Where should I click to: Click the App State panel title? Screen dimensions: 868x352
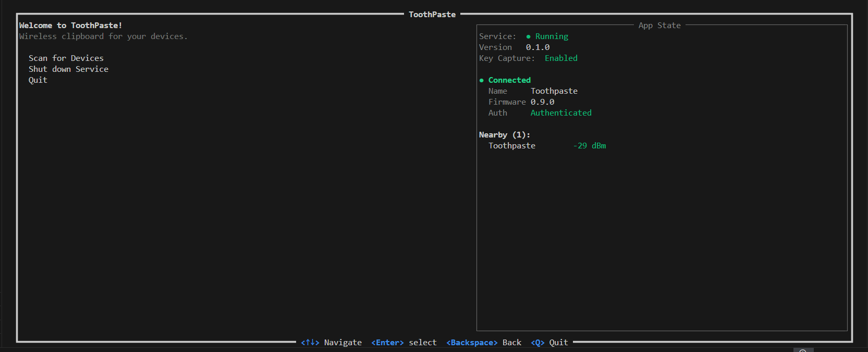pos(659,26)
